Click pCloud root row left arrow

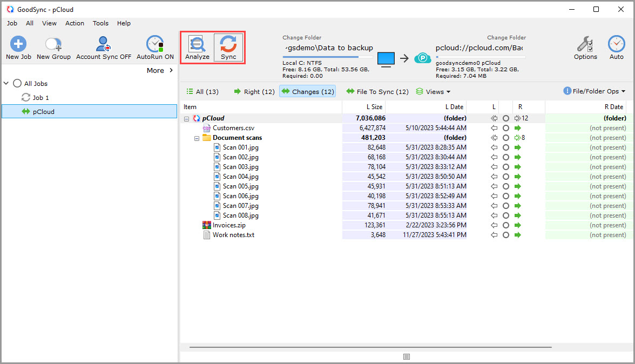coord(494,118)
